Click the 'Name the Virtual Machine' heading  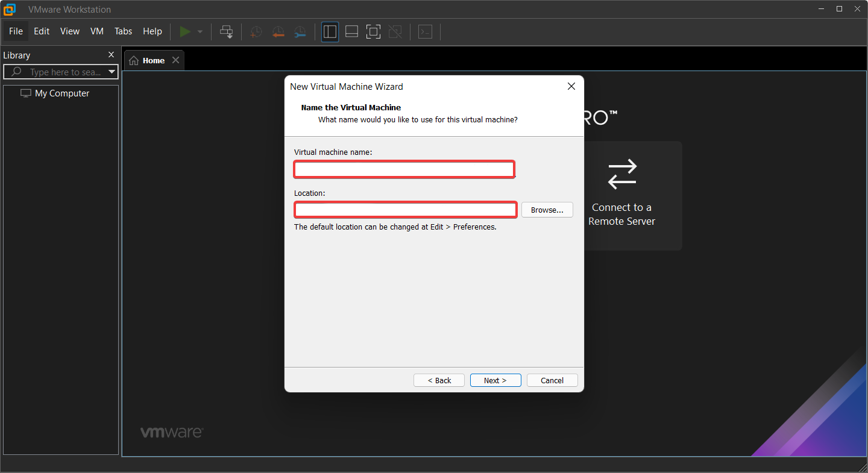pyautogui.click(x=351, y=107)
